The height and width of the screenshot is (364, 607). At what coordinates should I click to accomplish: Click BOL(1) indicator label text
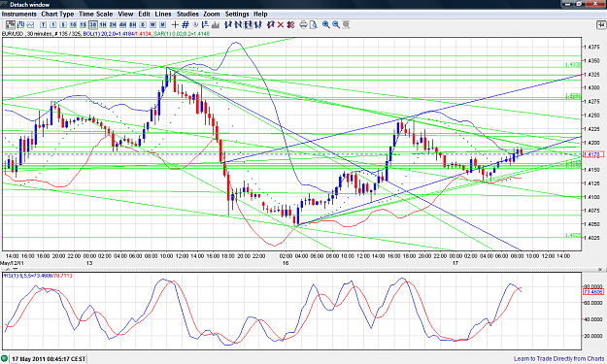(117, 34)
